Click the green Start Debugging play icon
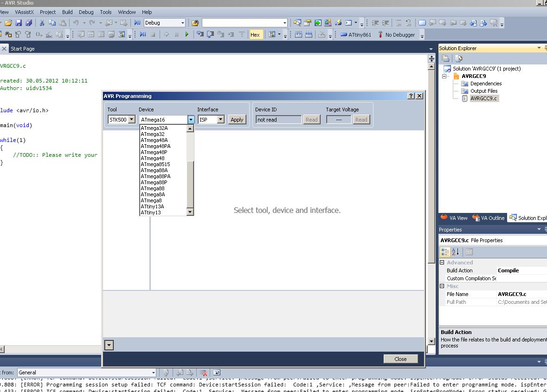547x392 pixels. (187, 34)
